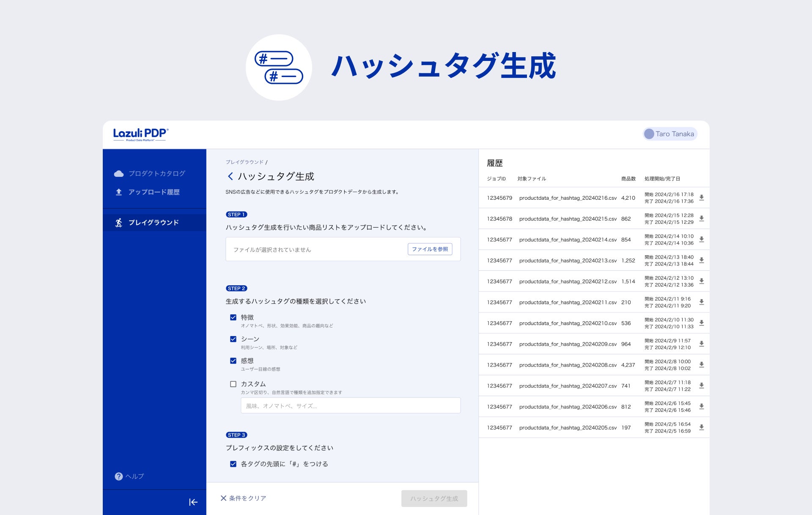This screenshot has width=812, height=515.
Task: Toggle the '#' prefix checkbox
Action: pyautogui.click(x=233, y=464)
